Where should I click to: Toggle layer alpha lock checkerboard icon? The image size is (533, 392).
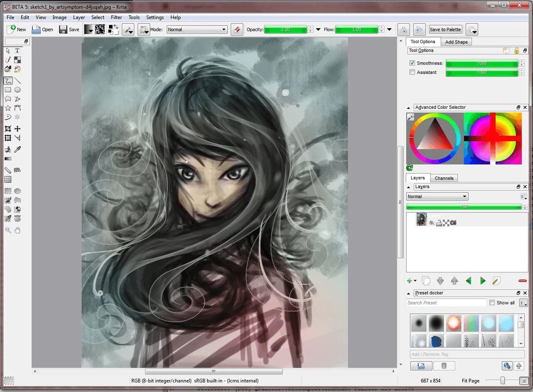point(446,223)
